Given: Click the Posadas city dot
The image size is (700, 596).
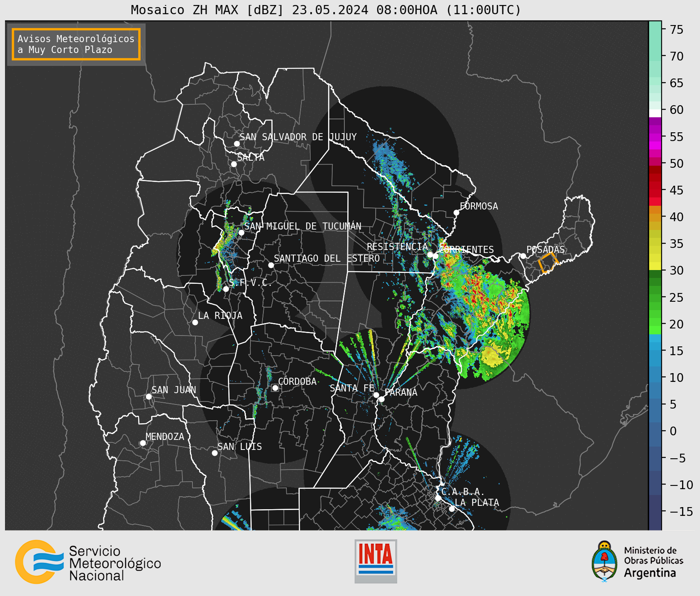Looking at the screenshot, I should point(523,256).
